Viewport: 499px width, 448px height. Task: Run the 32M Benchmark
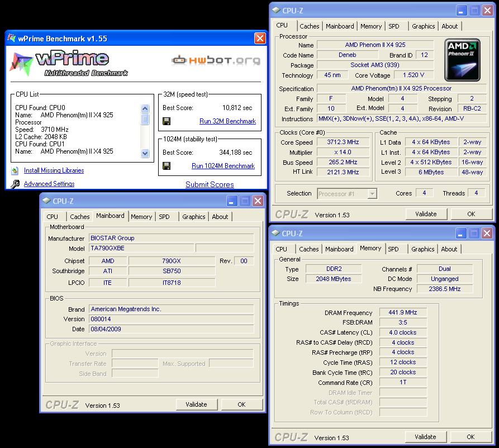point(227,121)
